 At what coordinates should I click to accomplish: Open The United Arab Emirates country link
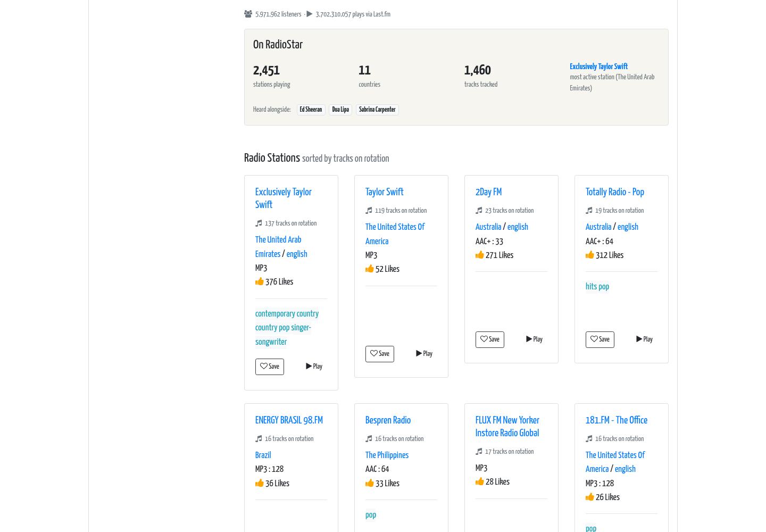point(278,247)
